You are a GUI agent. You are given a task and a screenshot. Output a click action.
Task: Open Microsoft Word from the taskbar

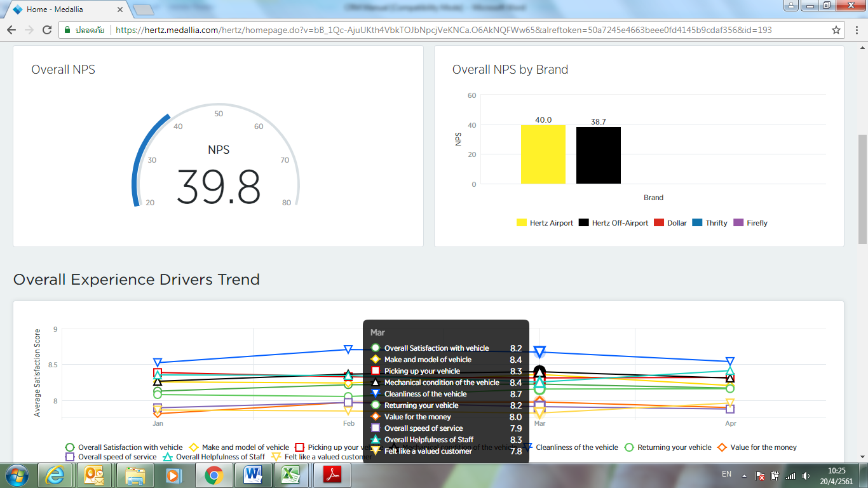(x=253, y=475)
